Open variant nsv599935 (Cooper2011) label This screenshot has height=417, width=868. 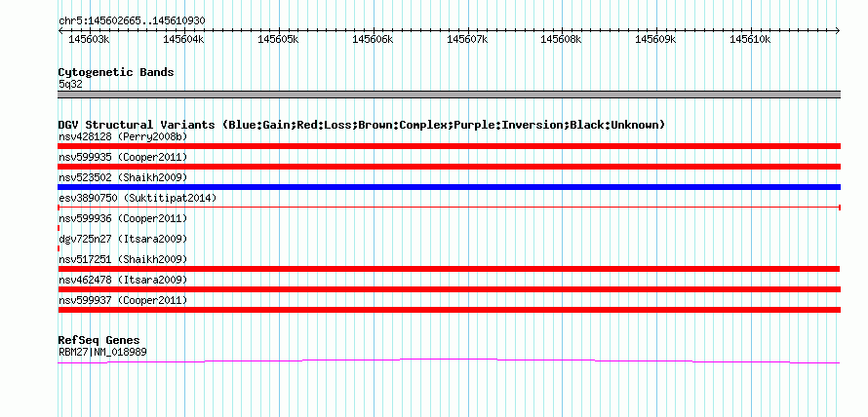(x=123, y=158)
